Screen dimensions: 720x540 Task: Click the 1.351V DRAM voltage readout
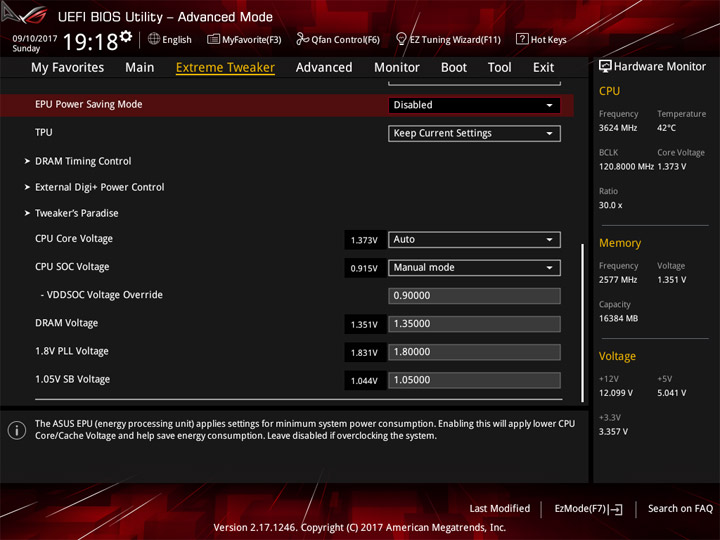click(x=364, y=325)
